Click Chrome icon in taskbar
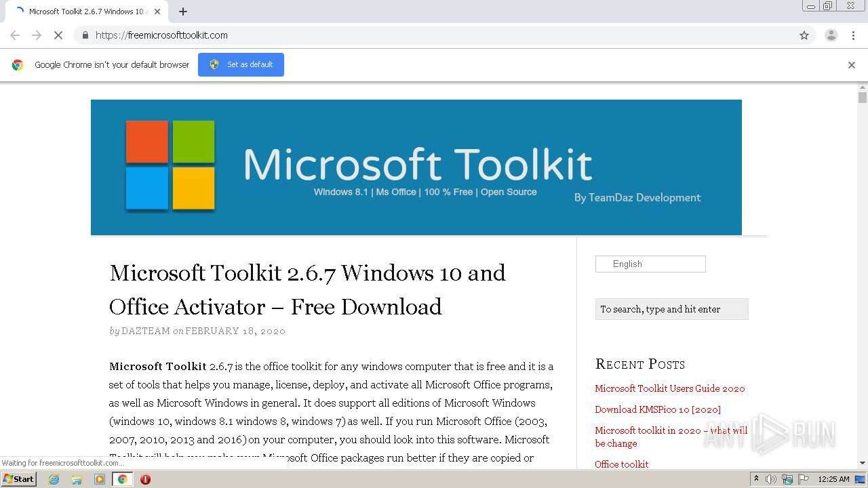Image resolution: width=868 pixels, height=488 pixels. [122, 479]
